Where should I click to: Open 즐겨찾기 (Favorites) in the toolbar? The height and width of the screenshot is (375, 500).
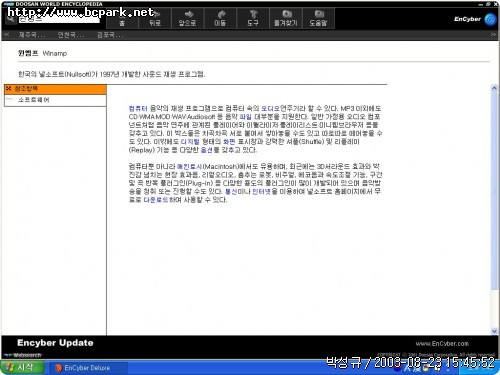pos(286,19)
